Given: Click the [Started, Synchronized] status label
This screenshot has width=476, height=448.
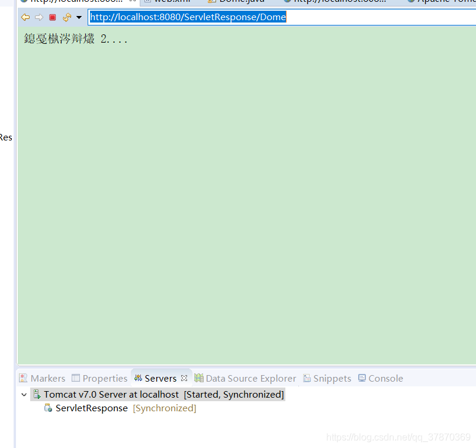Looking at the screenshot, I should pyautogui.click(x=234, y=394).
